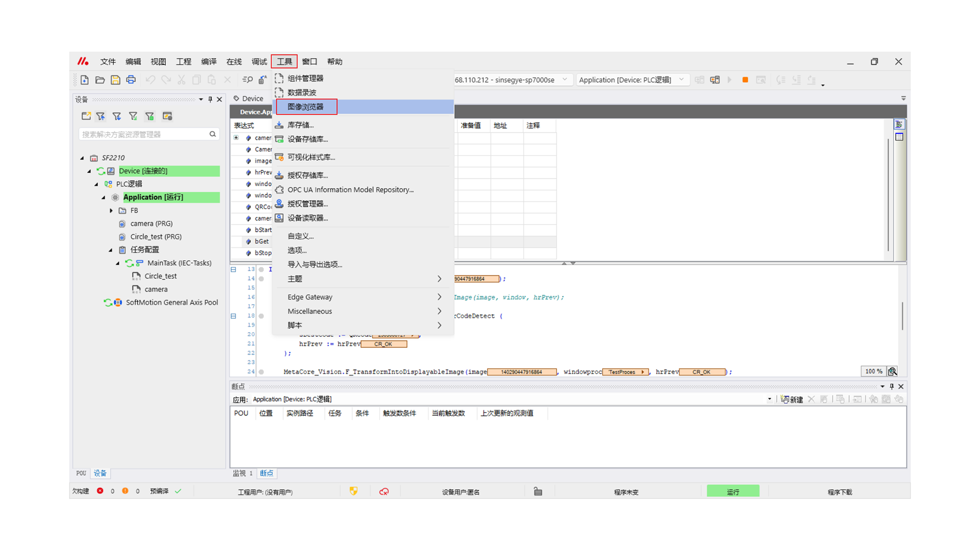Click the Save project toolbar icon

point(115,80)
